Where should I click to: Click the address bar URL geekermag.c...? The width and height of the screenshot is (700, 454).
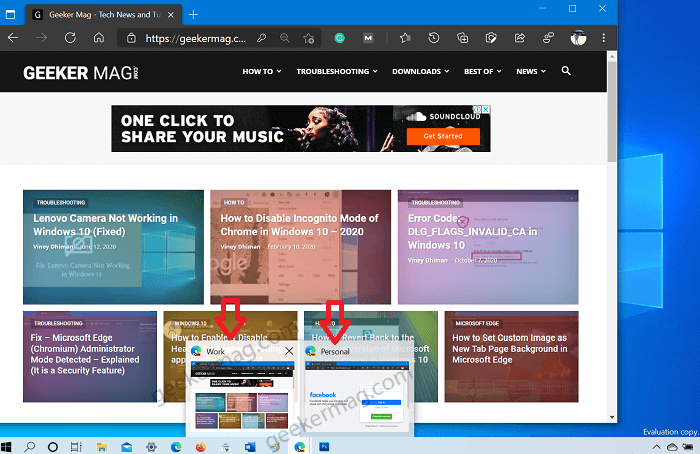pyautogui.click(x=195, y=38)
